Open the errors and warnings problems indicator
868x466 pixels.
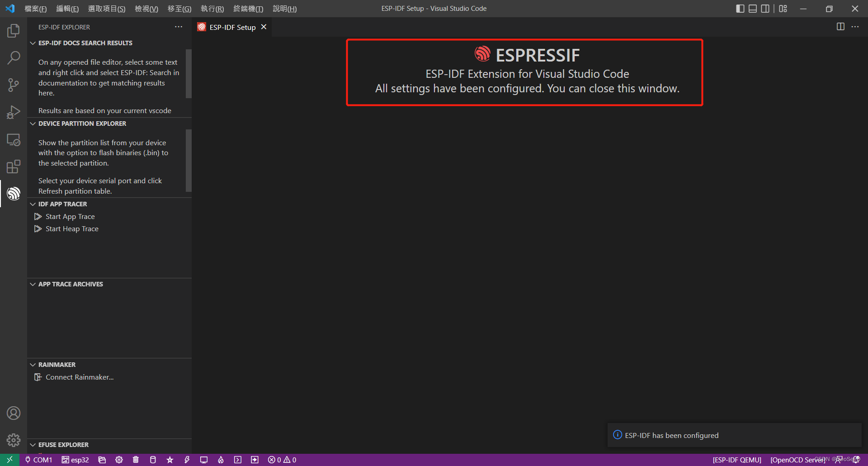click(282, 460)
